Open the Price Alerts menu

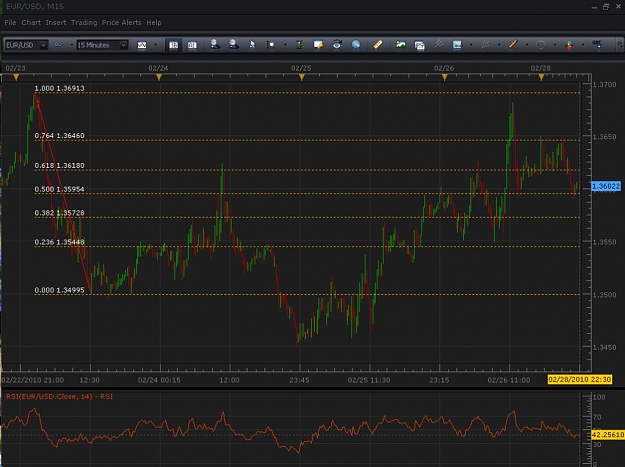tap(122, 23)
